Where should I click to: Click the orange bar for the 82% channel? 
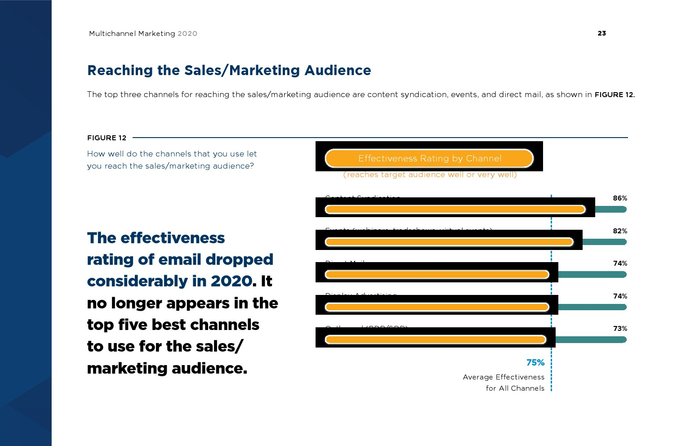tap(449, 242)
